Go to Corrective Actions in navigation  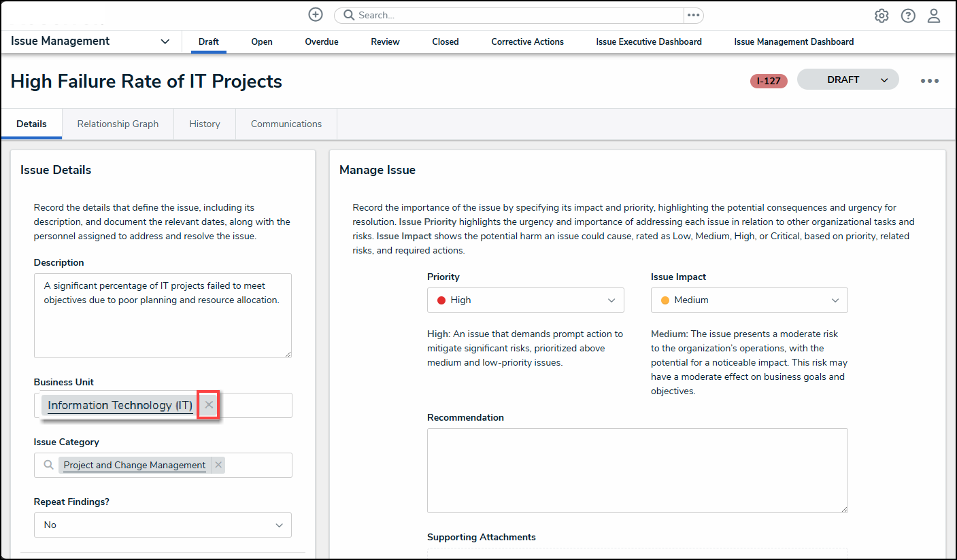pos(527,41)
